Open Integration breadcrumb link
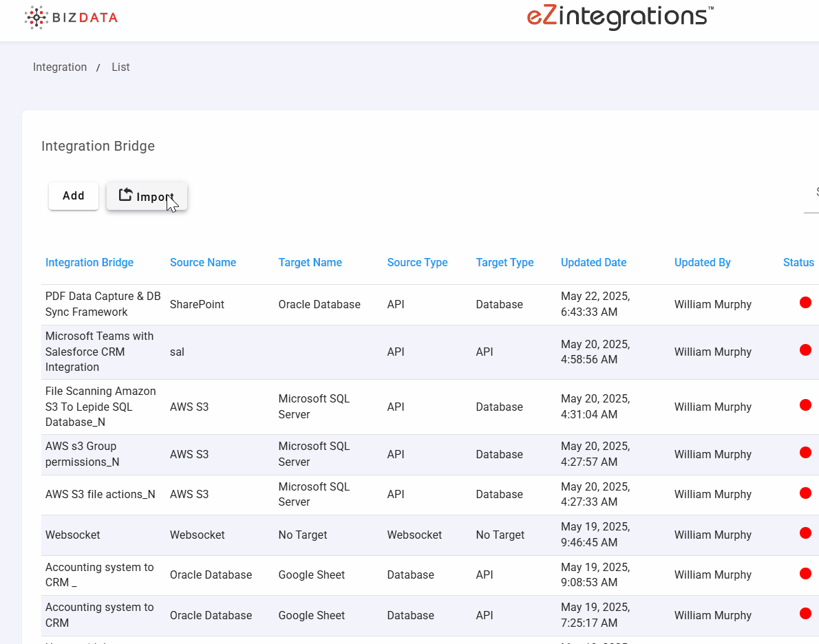This screenshot has height=644, width=819. click(60, 67)
